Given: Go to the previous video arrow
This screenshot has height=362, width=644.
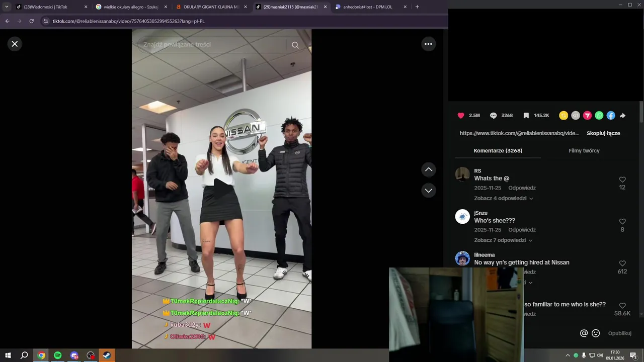Looking at the screenshot, I should click(428, 169).
